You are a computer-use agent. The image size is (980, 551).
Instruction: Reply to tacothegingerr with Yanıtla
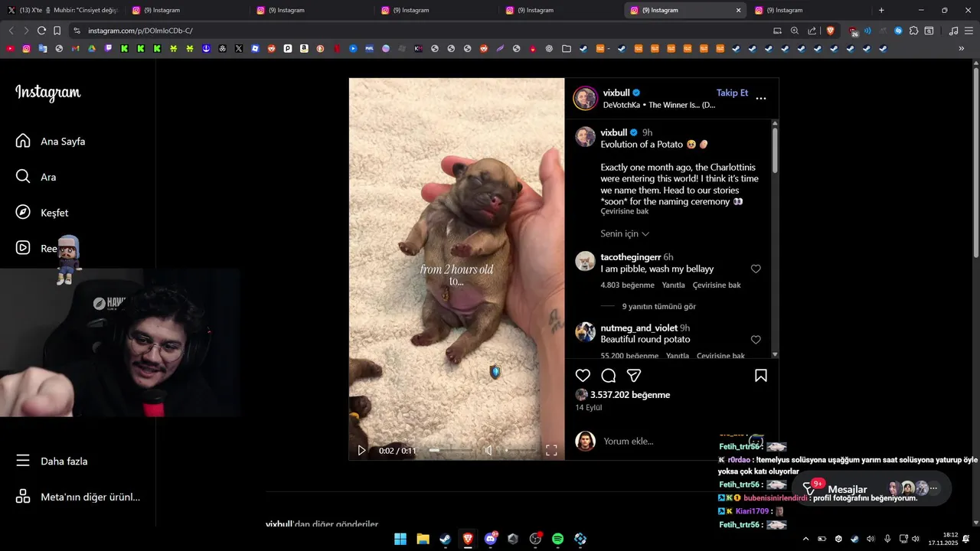673,285
